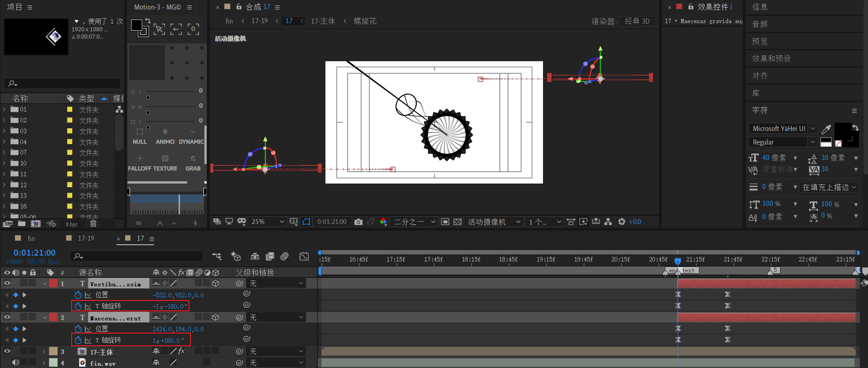Viewport: 868px width, 368px height.
Task: Click GRAB tool in Motion-3 panel
Action: (193, 164)
